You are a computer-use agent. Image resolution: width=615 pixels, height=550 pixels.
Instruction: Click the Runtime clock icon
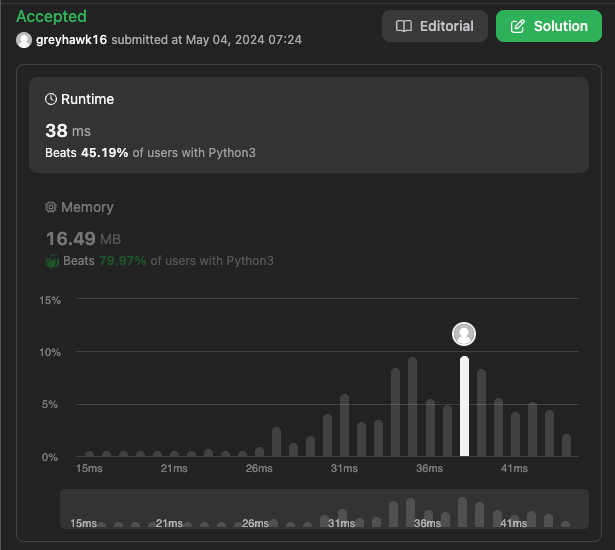[x=51, y=99]
